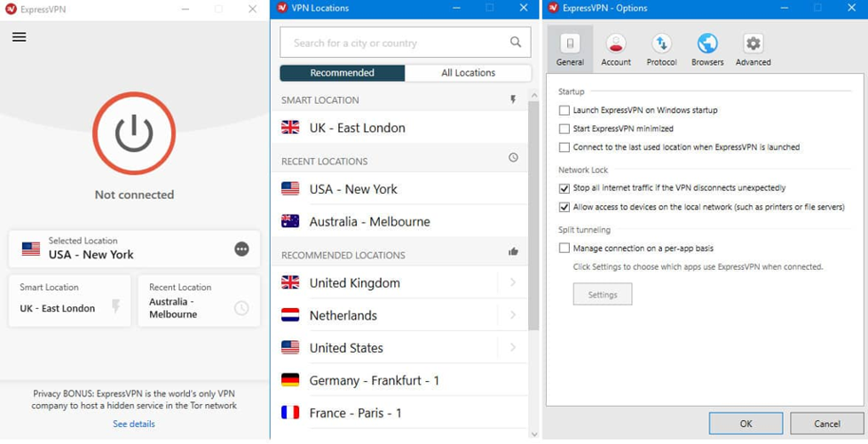Image resolution: width=868 pixels, height=444 pixels.
Task: Click the three-dot icon beside Selected Location
Action: [x=241, y=250]
